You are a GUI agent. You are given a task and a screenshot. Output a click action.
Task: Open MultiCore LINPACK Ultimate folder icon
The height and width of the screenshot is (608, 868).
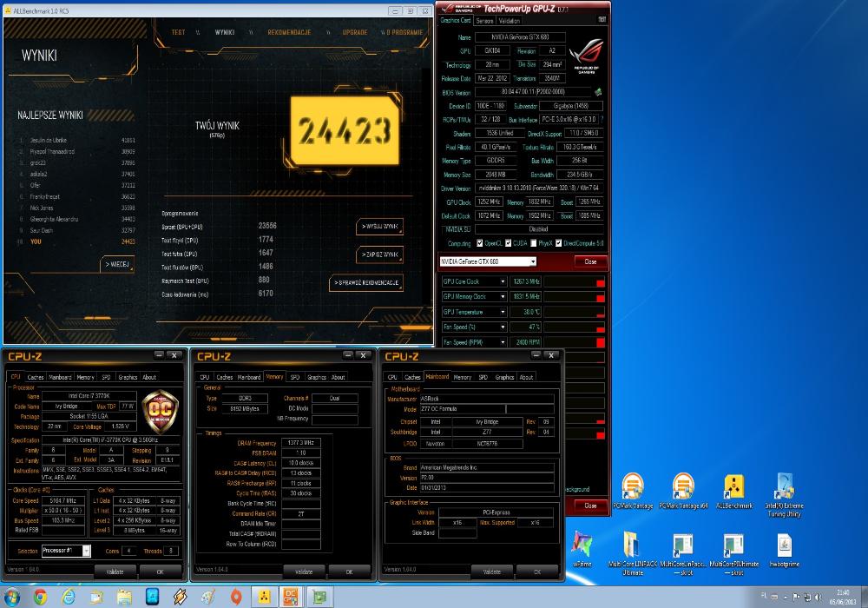point(632,553)
